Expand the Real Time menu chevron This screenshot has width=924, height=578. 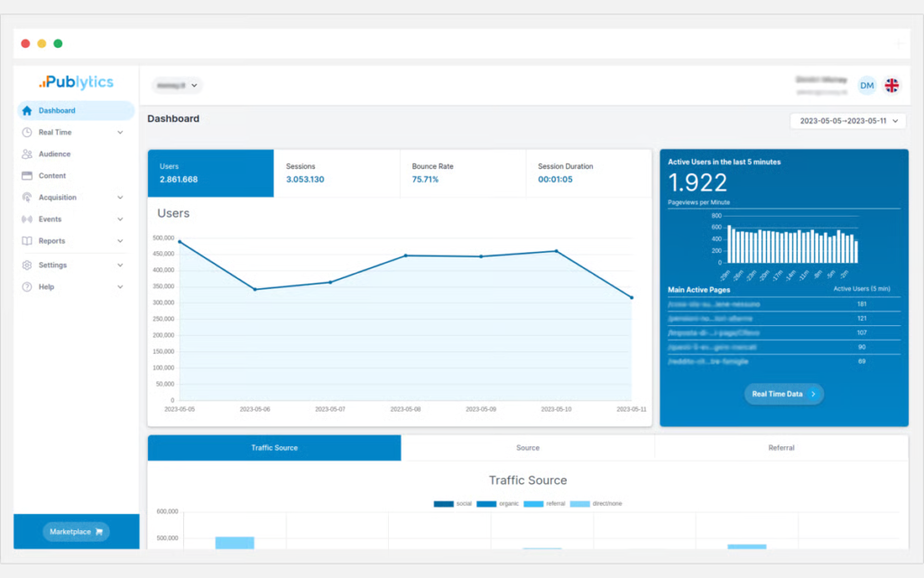click(x=120, y=132)
